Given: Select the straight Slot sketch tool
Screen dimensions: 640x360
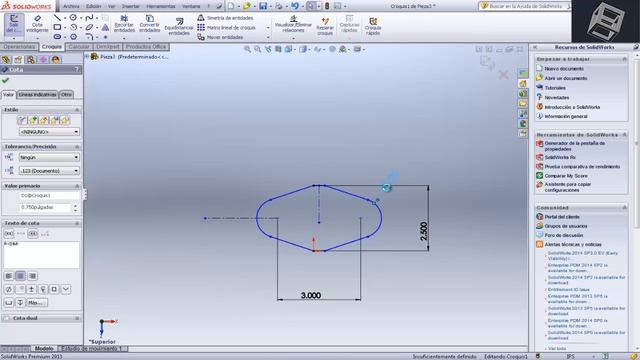Looking at the screenshot, I should tap(57, 37).
